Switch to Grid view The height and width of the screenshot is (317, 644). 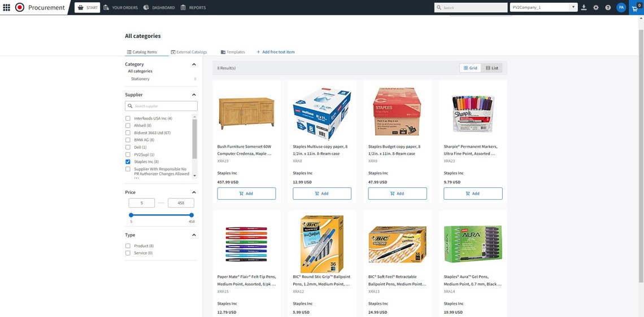pyautogui.click(x=471, y=68)
